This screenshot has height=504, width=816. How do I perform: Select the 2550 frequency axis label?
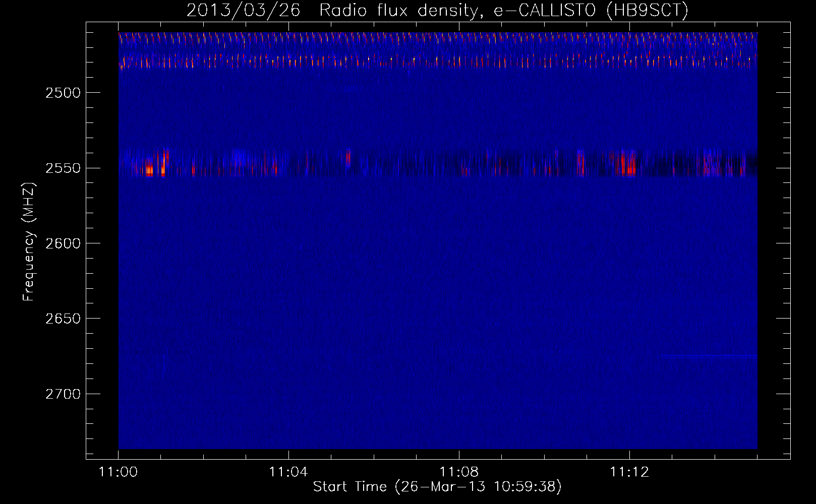63,168
